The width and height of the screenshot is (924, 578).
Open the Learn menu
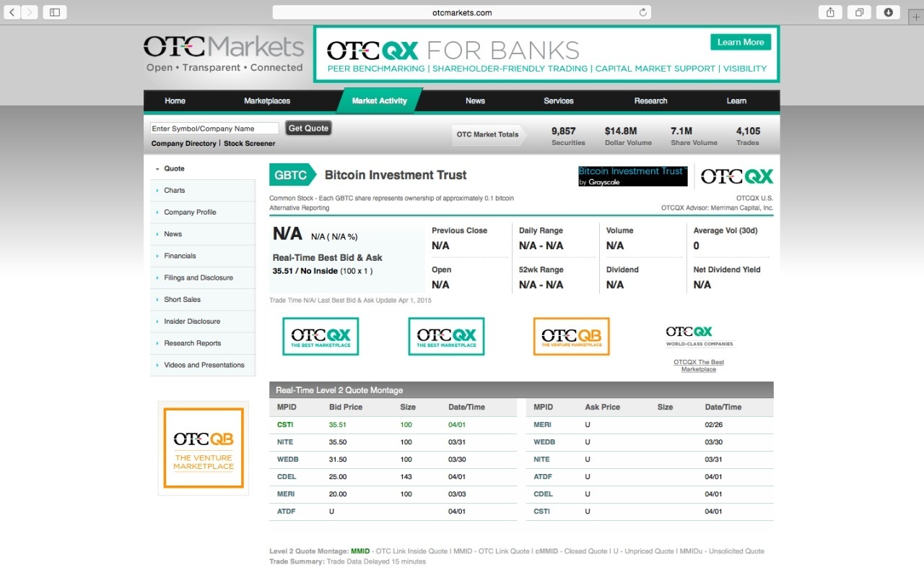coord(736,101)
